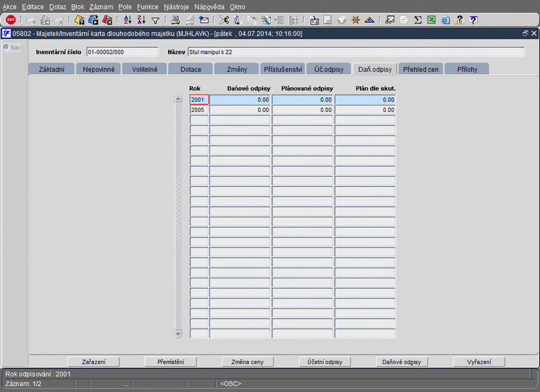Click the chart with glasses preview icon
The image size is (540, 392).
pos(389,20)
